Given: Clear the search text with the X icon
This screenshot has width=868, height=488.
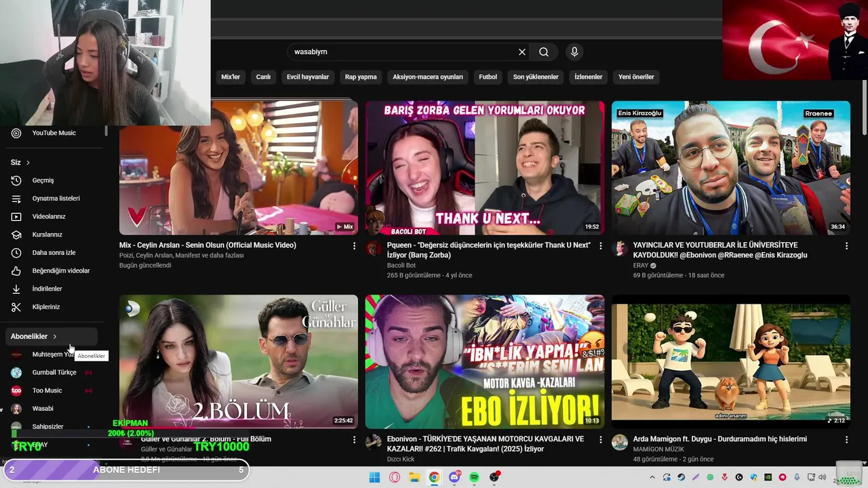Looking at the screenshot, I should point(522,52).
